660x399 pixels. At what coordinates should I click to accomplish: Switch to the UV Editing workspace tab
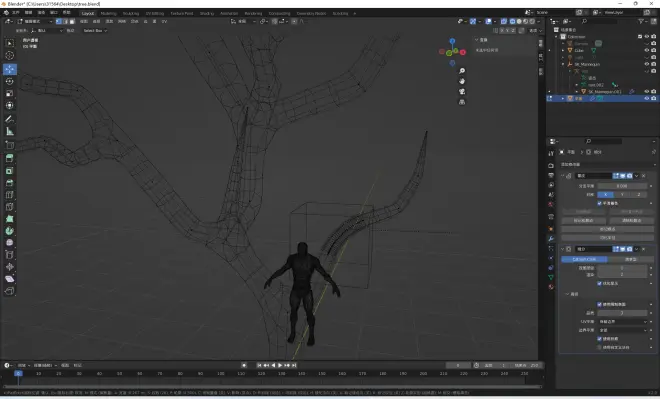click(x=154, y=13)
